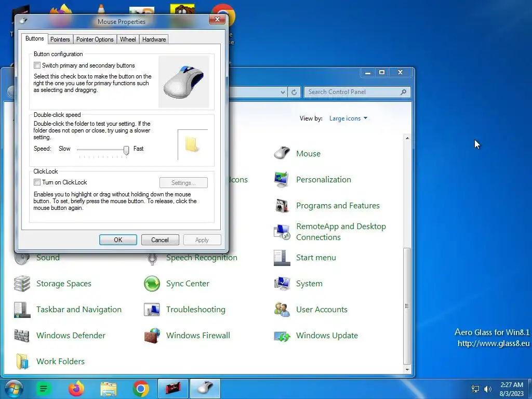
Task: Open the Personalization monitor icon
Action: 282,179
